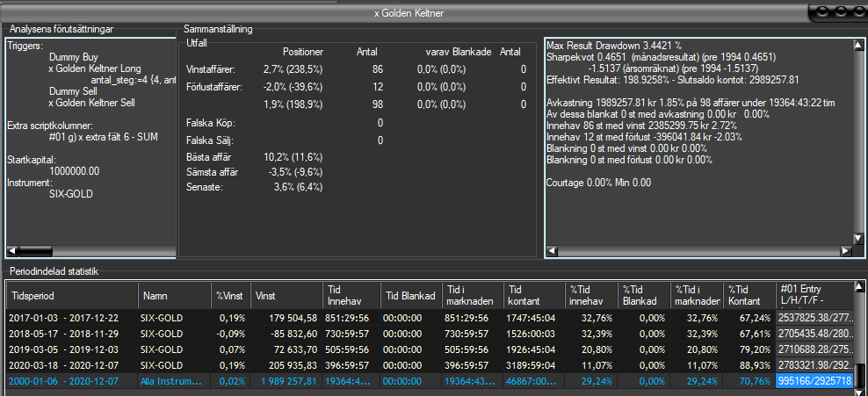Click the scroll-up arrow of the Periodindelad statistik table
This screenshot has width=868, height=396.
[x=858, y=288]
